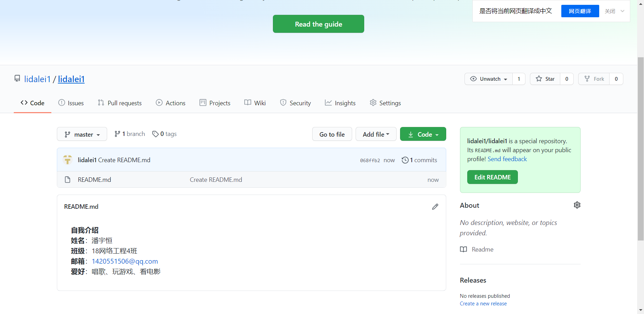Click the tag icon beside 0 tags

point(155,134)
